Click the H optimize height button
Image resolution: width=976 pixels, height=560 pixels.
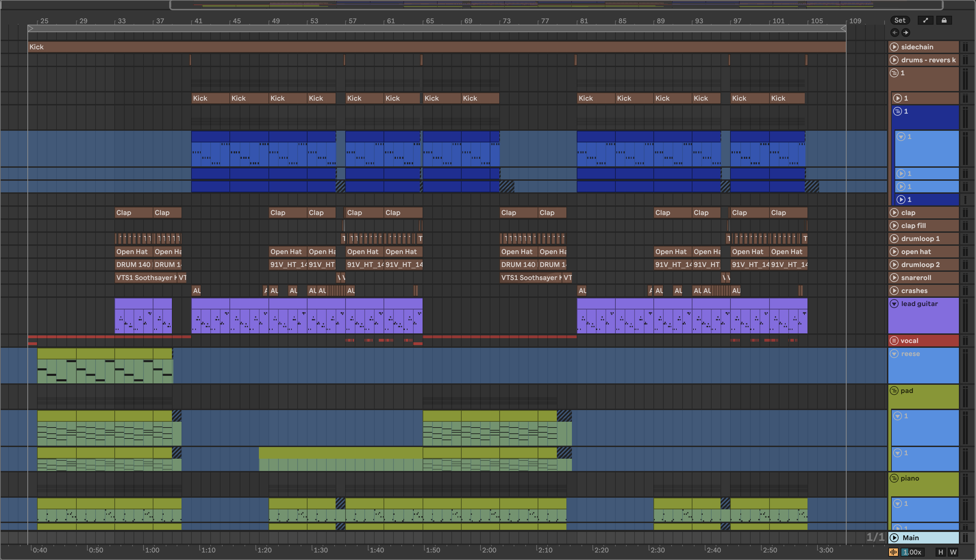[941, 552]
